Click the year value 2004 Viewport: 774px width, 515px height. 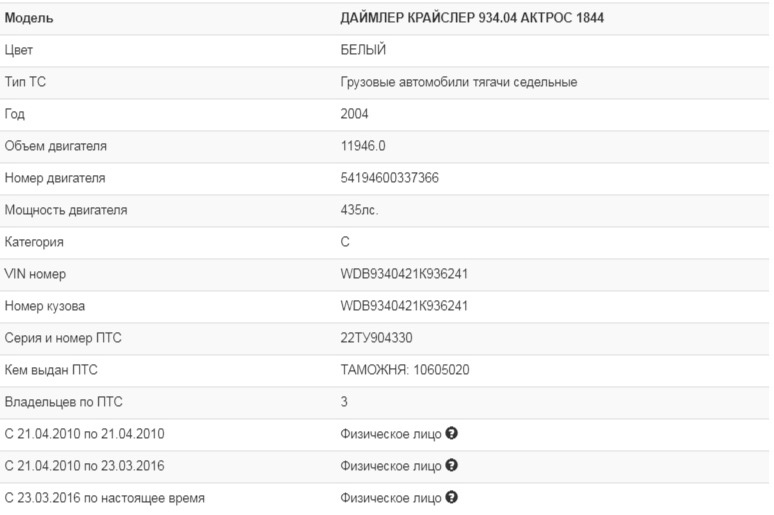[354, 114]
